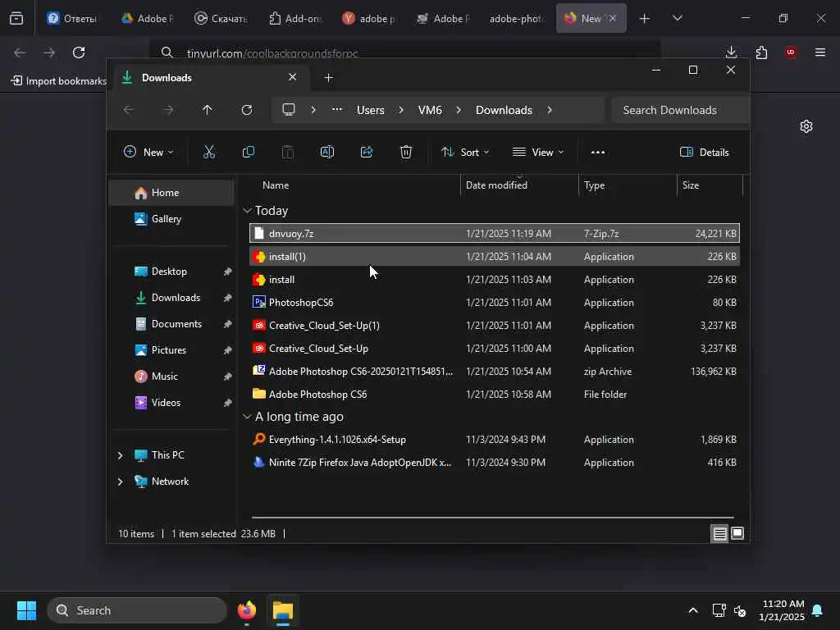Screen dimensions: 840x630
Task: Switch to the Ответы Firefox tab
Action: 72,18
